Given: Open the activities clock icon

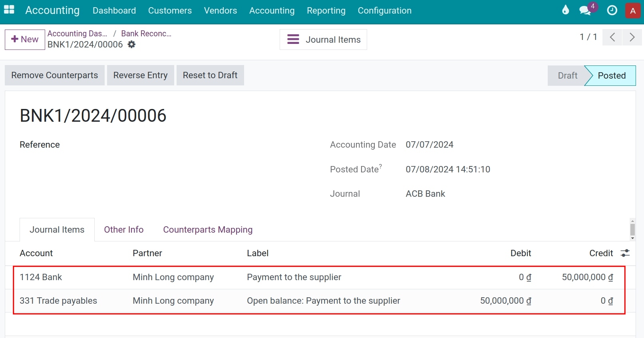Looking at the screenshot, I should click(x=612, y=10).
